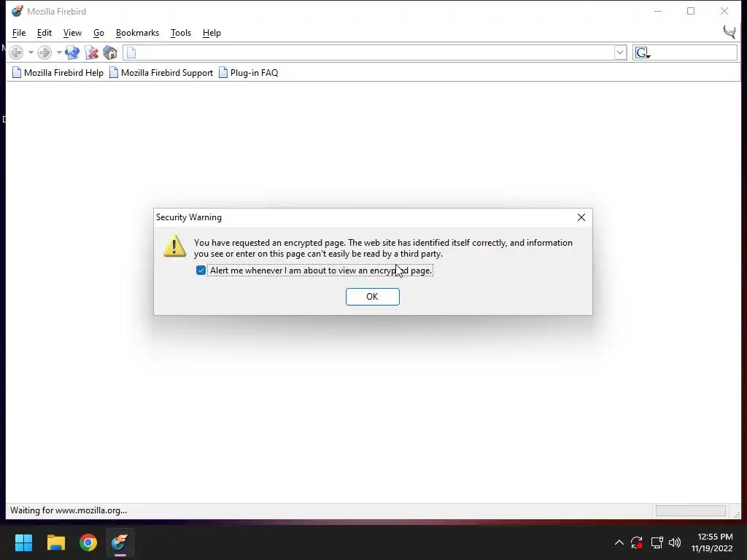Open Mozilla Firebird Support bookmark
This screenshot has height=560, width=747.
click(161, 73)
